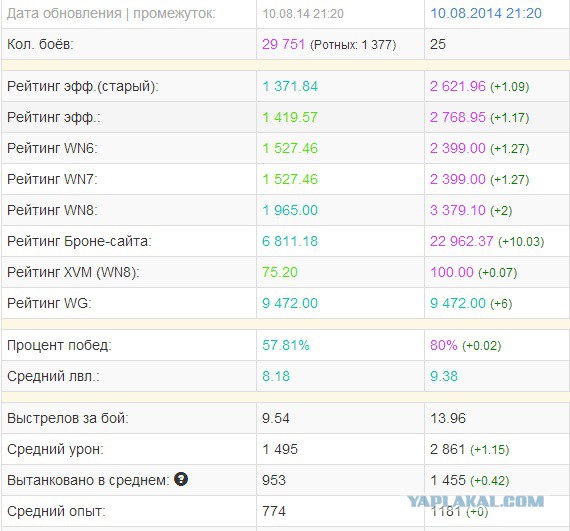570x531 pixels.
Task: Click the Рейтинг WN7 label
Action: (52, 179)
